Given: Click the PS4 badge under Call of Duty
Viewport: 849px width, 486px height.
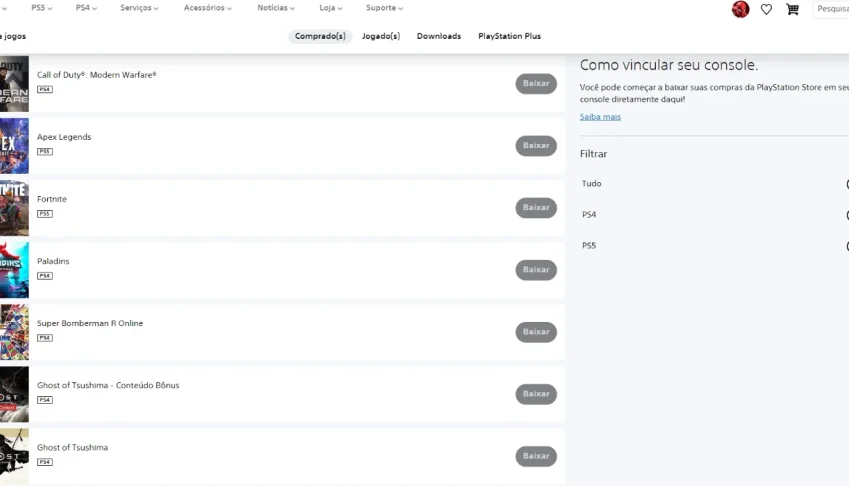Looking at the screenshot, I should tap(45, 89).
